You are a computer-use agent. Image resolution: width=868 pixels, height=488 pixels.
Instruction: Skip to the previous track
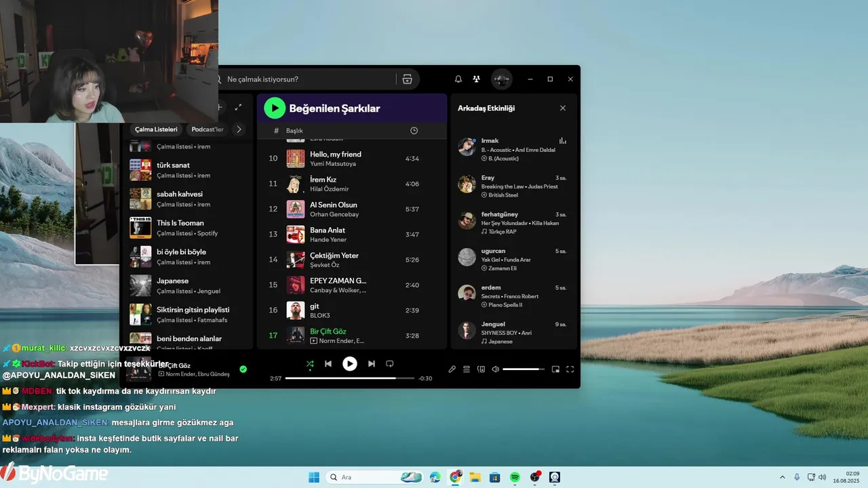pyautogui.click(x=328, y=364)
